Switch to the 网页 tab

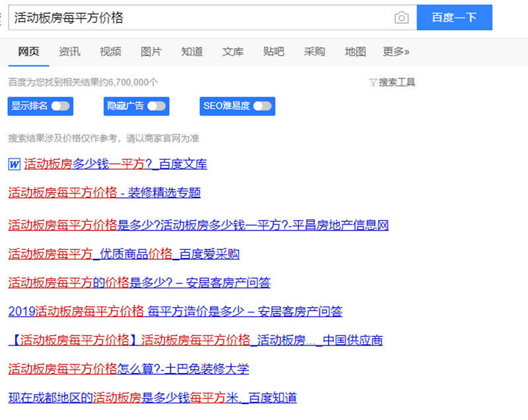[28, 52]
